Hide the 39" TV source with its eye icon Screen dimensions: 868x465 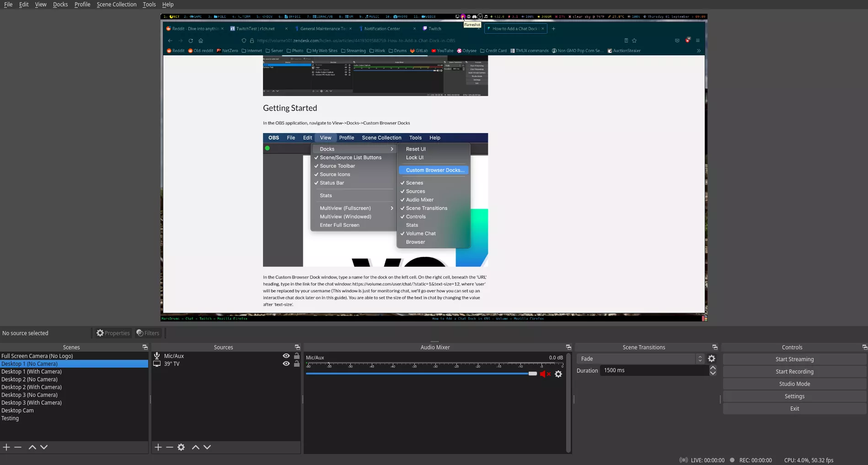(x=286, y=363)
